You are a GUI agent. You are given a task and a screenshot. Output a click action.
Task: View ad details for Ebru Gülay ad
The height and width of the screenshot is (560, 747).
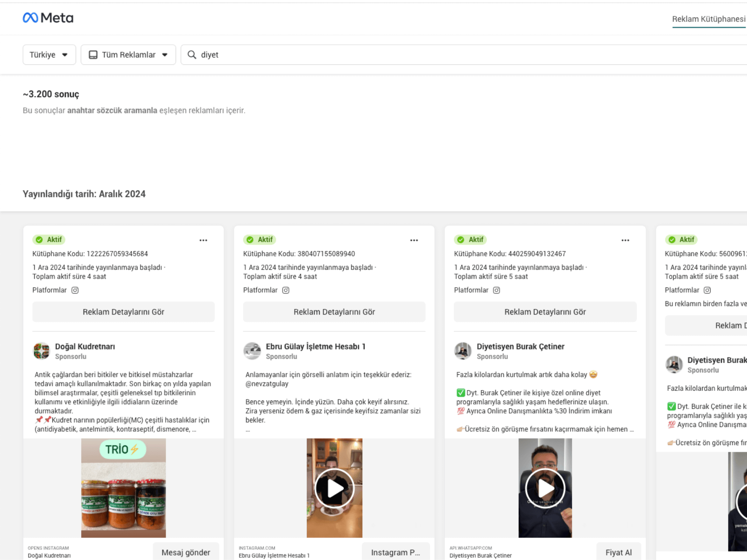pyautogui.click(x=334, y=312)
